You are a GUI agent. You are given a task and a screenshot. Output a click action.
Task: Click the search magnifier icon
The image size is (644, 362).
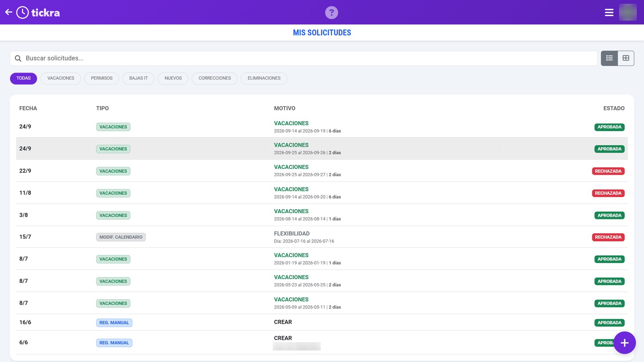coord(18,58)
